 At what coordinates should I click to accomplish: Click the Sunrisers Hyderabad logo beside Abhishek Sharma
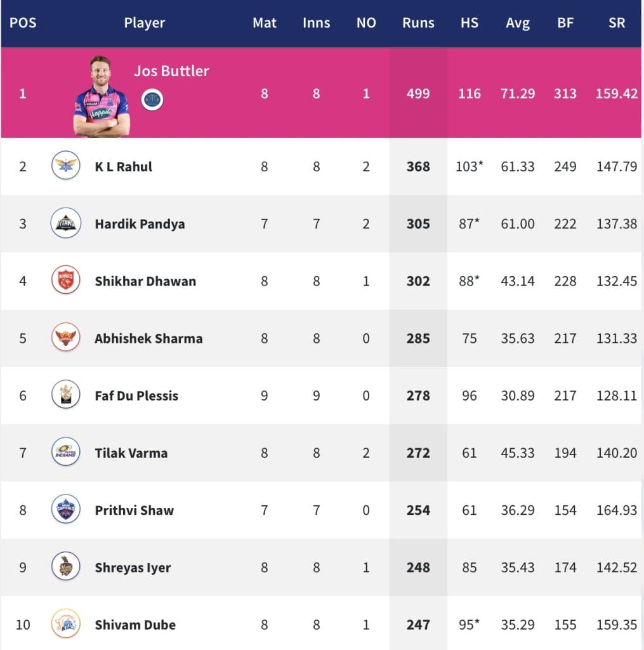tap(65, 338)
